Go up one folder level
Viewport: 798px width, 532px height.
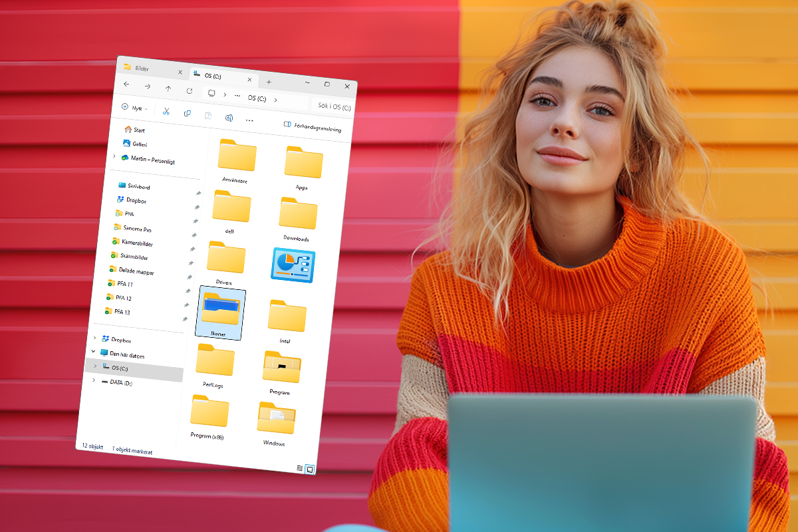click(168, 88)
